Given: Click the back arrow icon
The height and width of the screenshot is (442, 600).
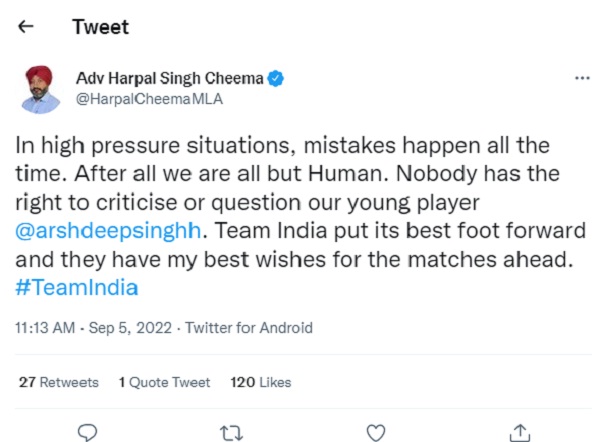Looking at the screenshot, I should (26, 27).
